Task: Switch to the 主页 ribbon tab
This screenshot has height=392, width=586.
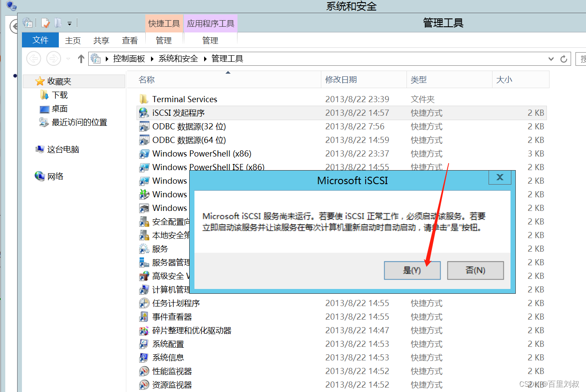Action: tap(73, 40)
